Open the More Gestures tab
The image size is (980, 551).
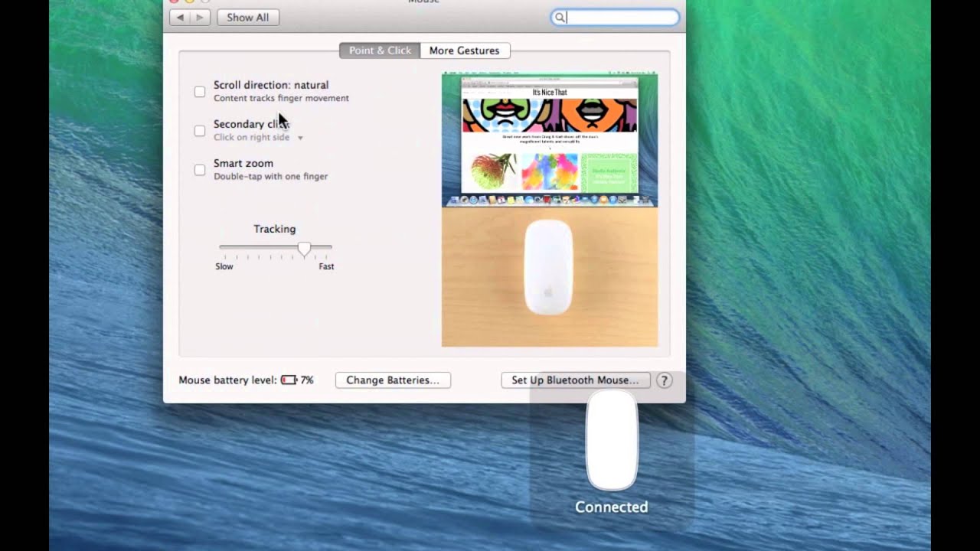(464, 51)
